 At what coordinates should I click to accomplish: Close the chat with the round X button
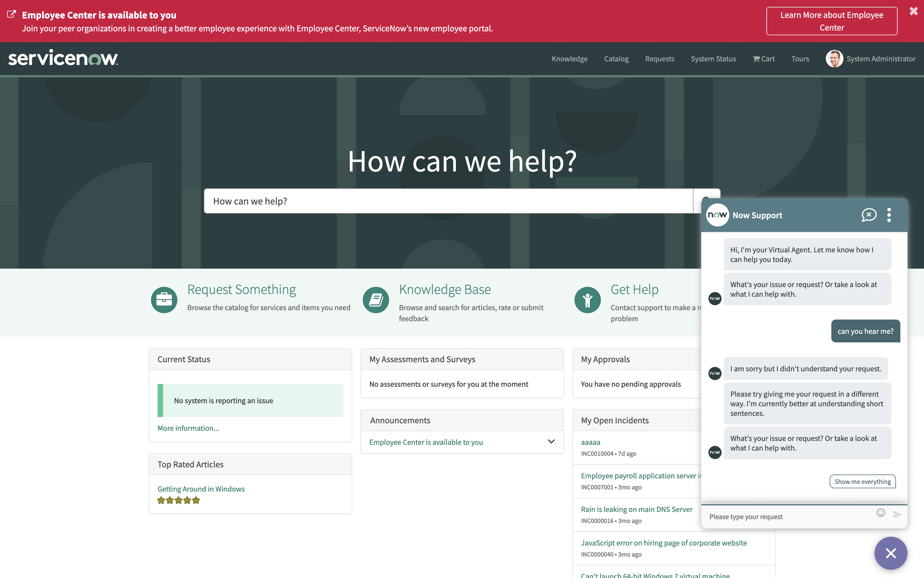point(891,553)
